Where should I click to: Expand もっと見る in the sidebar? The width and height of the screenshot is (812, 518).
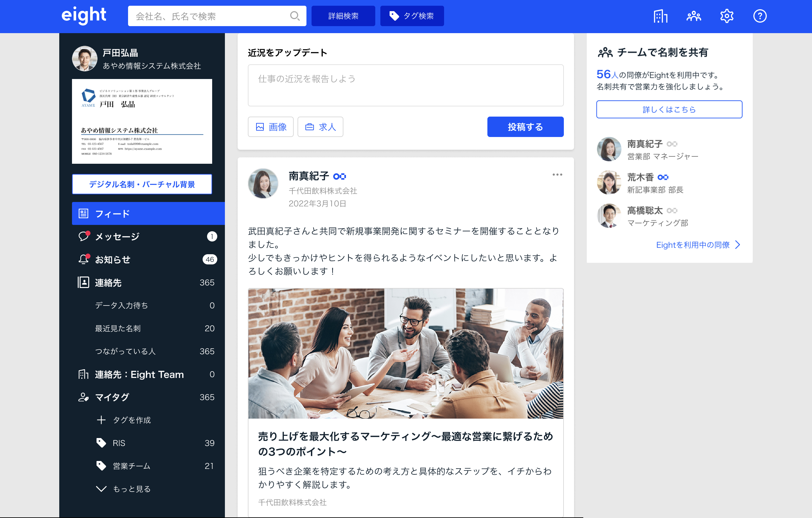pyautogui.click(x=101, y=488)
